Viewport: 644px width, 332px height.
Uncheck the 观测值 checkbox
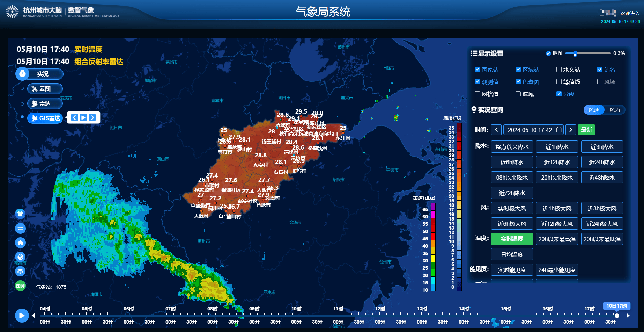tap(477, 82)
